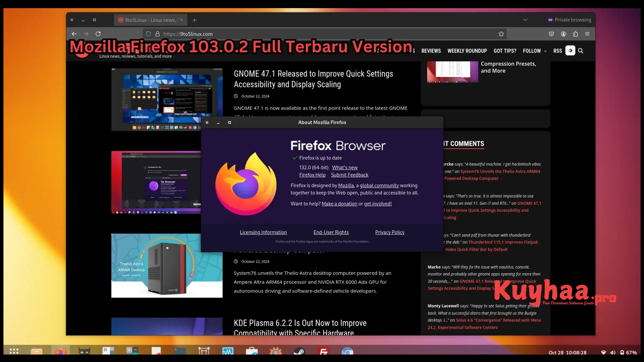This screenshot has width=644, height=362.
Task: Open the Files folder icon in taskbar
Action: tap(37, 351)
